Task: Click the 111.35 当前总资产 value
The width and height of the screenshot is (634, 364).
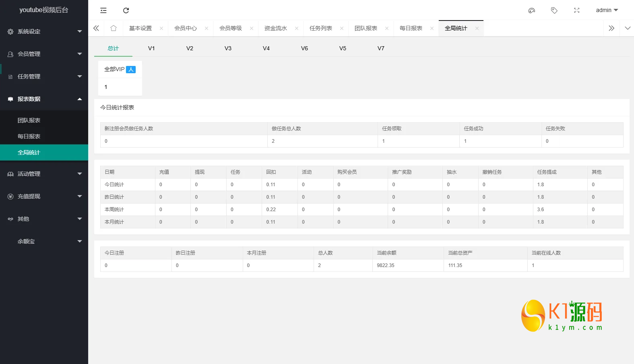Action: 455,265
